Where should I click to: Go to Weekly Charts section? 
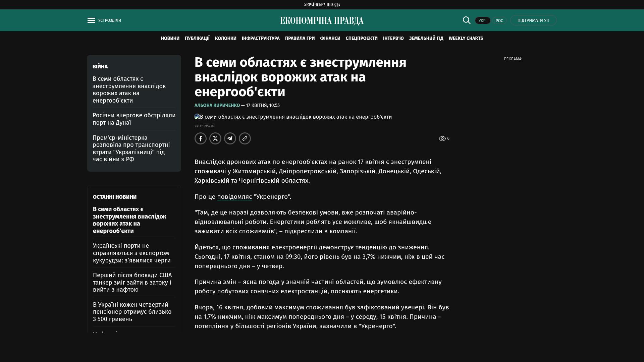[x=466, y=39]
